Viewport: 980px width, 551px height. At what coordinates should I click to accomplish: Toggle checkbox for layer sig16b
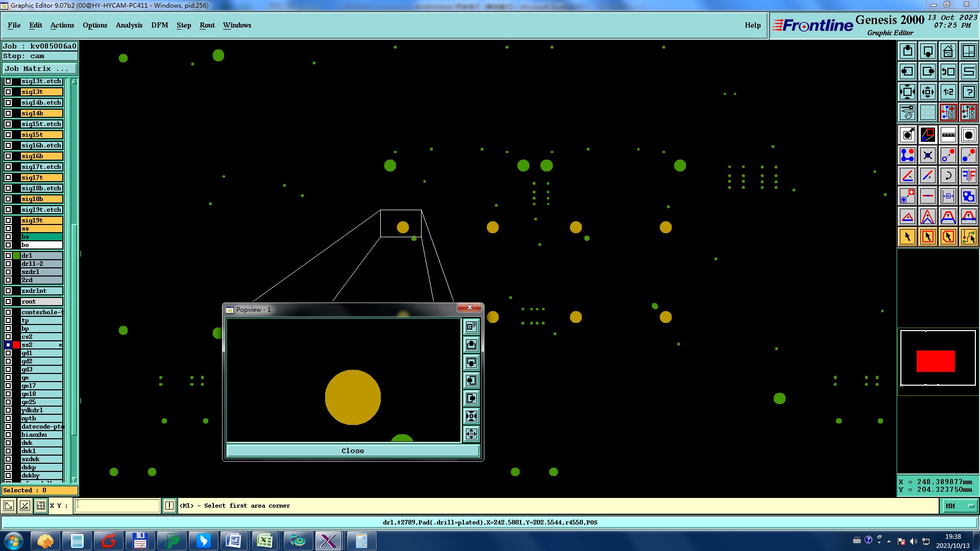(x=8, y=156)
